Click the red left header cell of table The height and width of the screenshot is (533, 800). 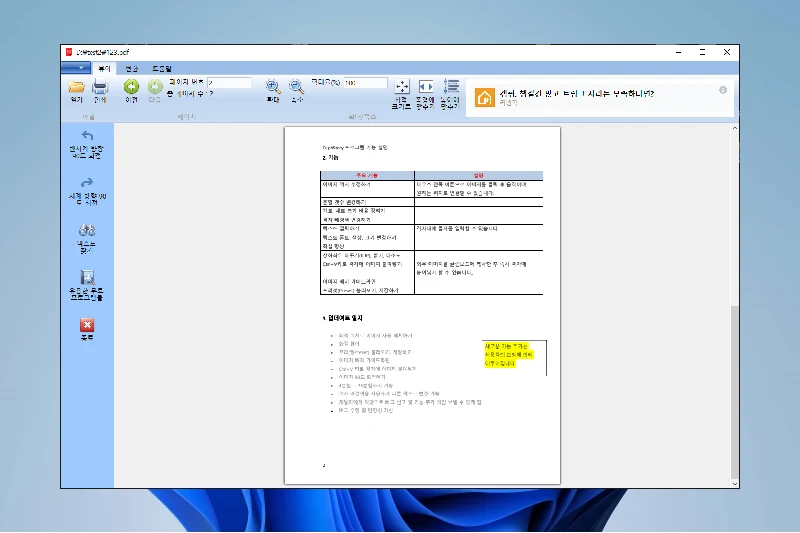[367, 175]
